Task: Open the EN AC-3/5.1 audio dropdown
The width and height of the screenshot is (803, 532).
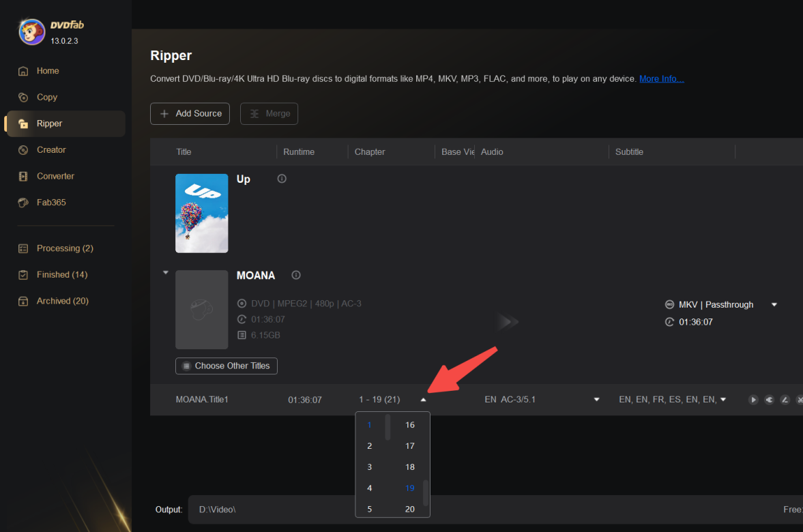Action: (x=597, y=400)
